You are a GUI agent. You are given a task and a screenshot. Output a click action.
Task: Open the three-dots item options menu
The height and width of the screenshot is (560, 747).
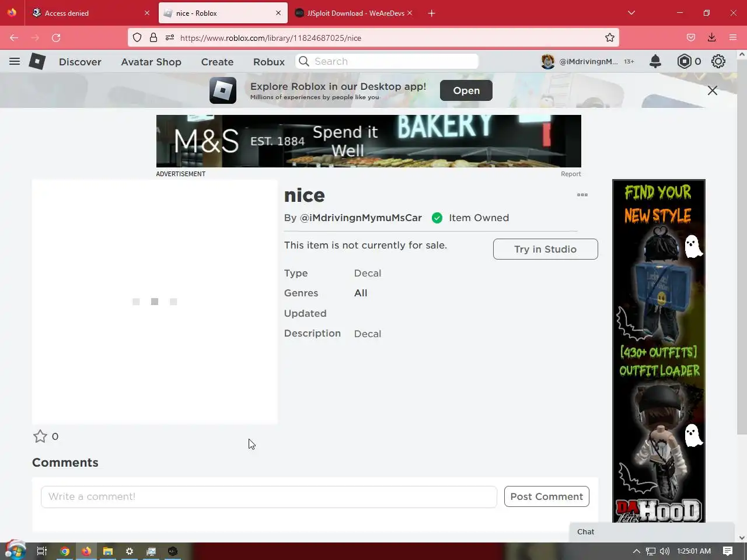tap(582, 195)
